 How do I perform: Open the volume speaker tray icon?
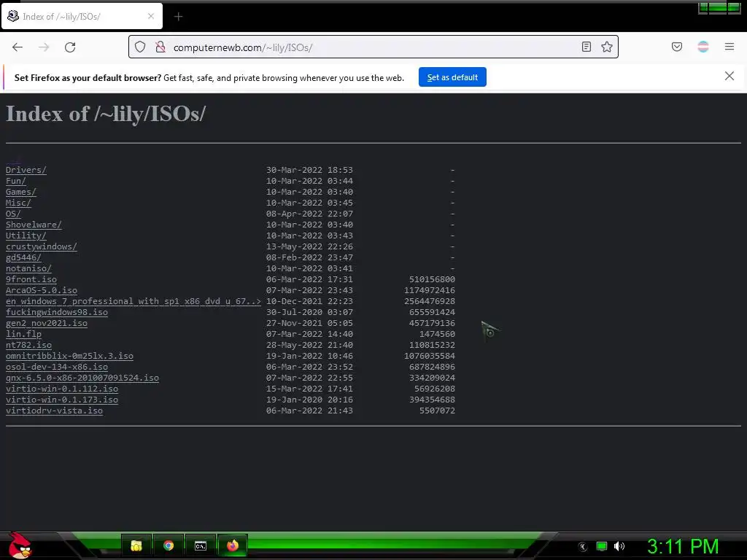(619, 546)
